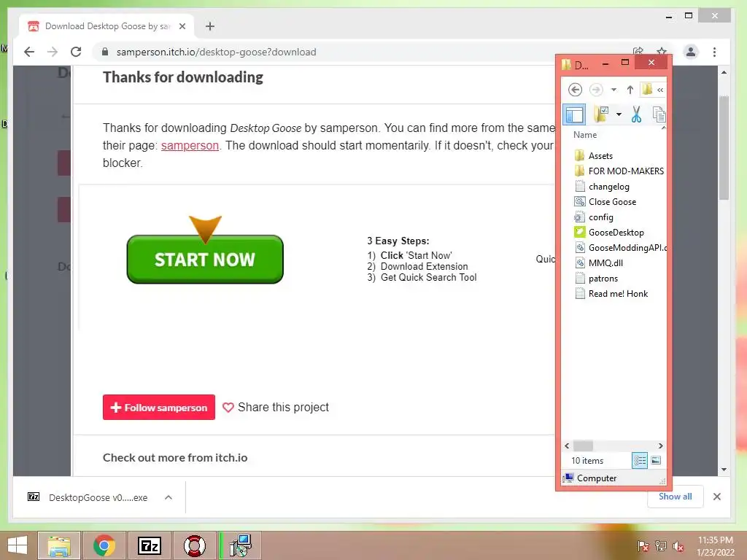This screenshot has width=747, height=560.
Task: Click Explorer horizontal scrollbar thumb
Action: coord(583,446)
